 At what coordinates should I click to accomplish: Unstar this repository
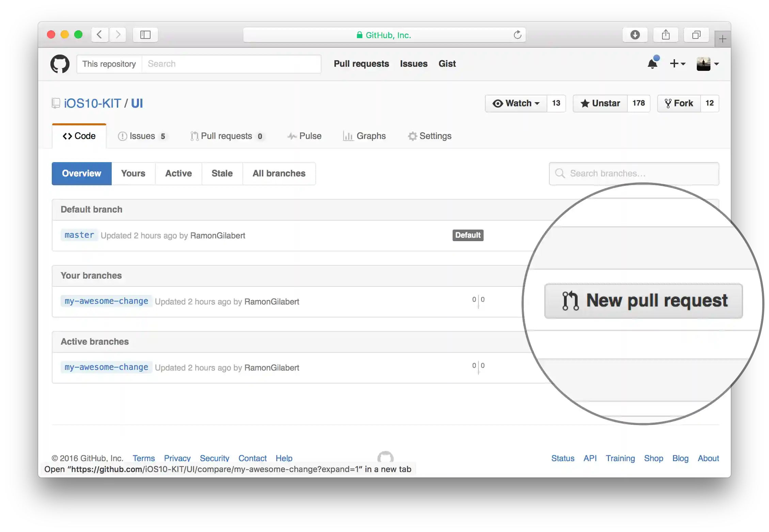click(x=600, y=103)
